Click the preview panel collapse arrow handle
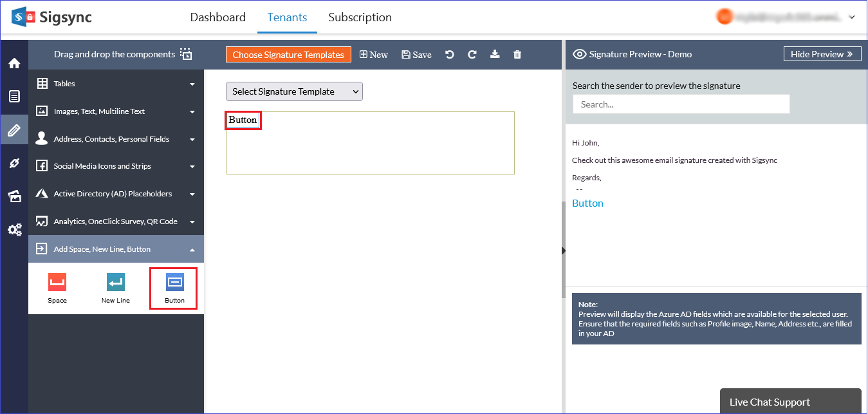The height and width of the screenshot is (414, 868). pyautogui.click(x=564, y=250)
